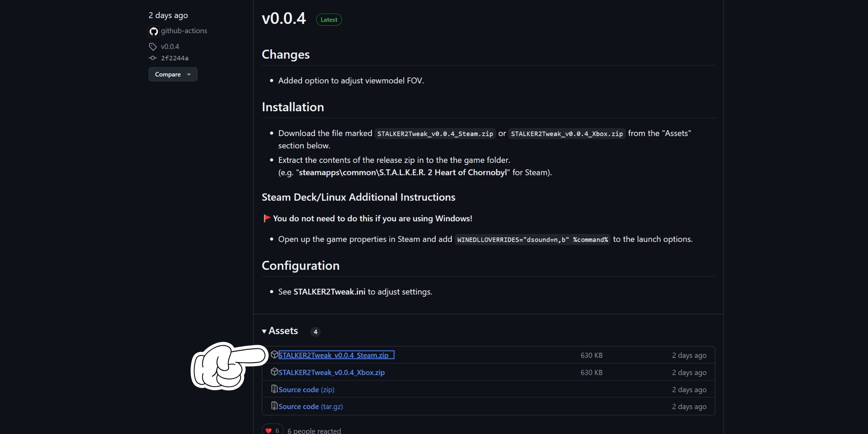The height and width of the screenshot is (434, 868).
Task: Download Source code (tar.gz) link
Action: (x=311, y=406)
